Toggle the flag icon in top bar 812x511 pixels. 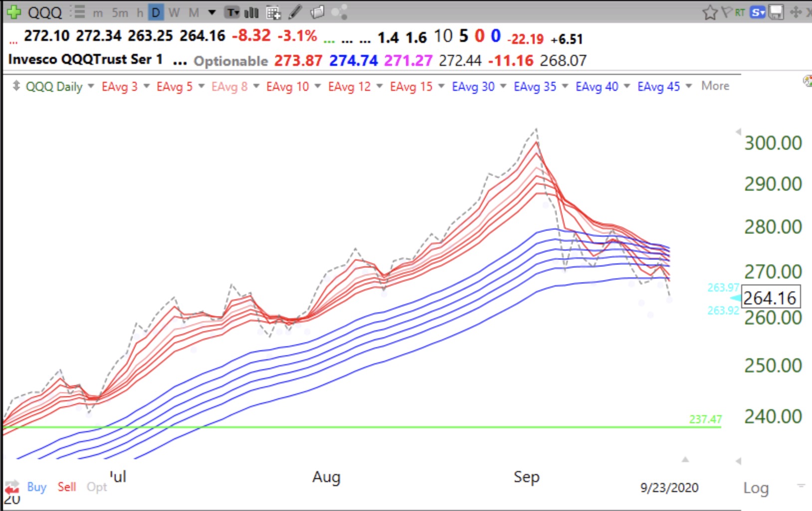point(727,12)
